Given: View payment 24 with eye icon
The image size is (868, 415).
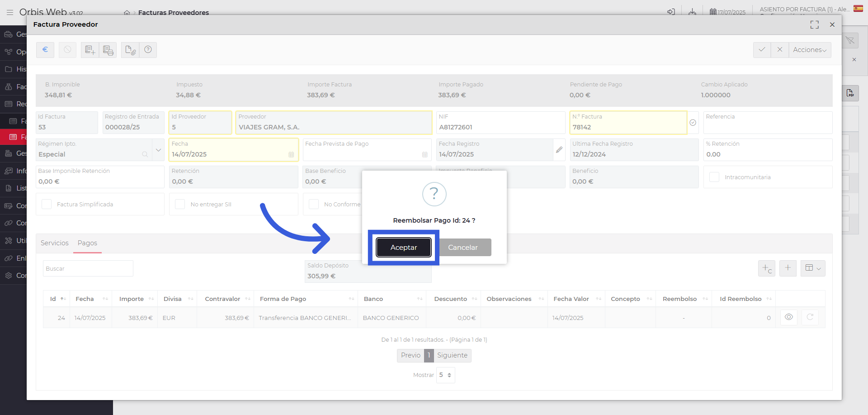Looking at the screenshot, I should pos(788,317).
